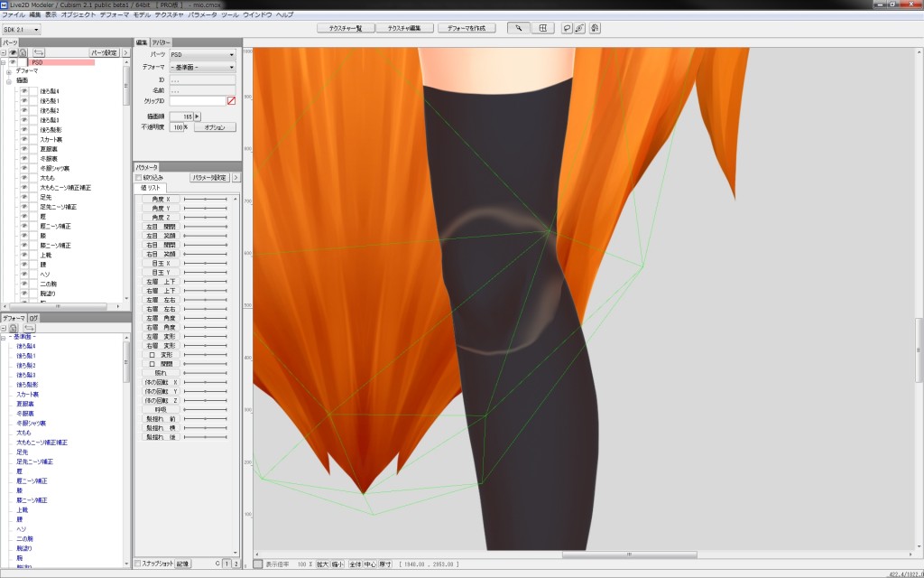Toggle visibility eye for 足先 part
This screenshot has height=578, width=924.
point(24,198)
